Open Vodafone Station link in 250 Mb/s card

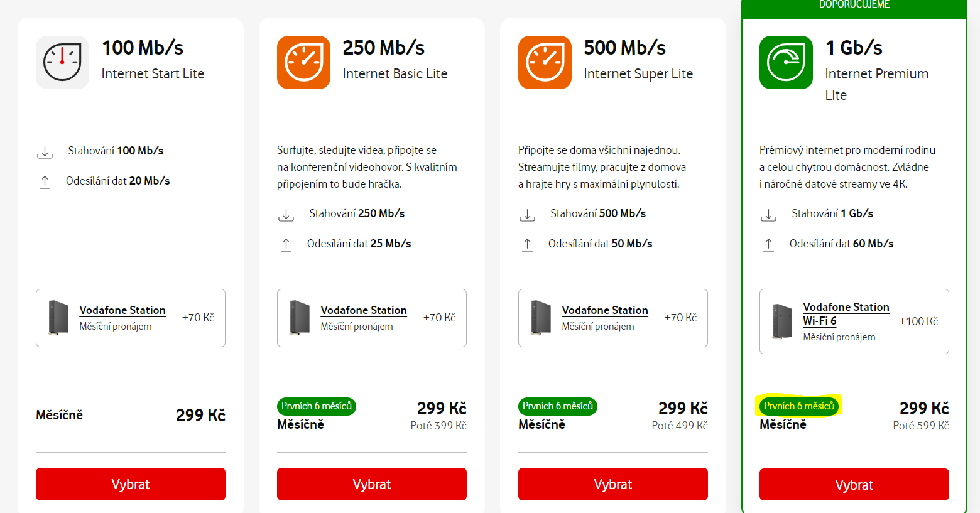coord(364,310)
